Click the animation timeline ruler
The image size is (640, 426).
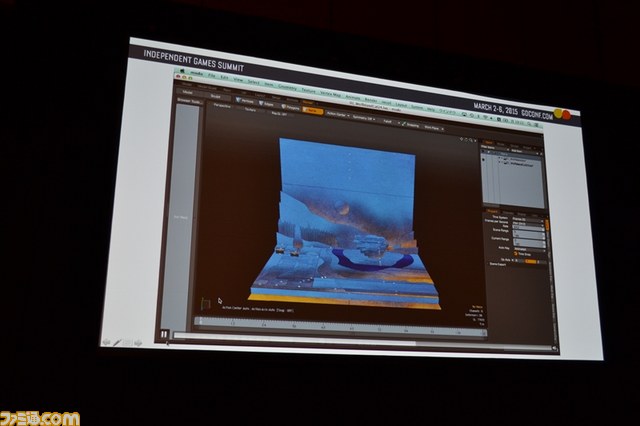pyautogui.click(x=340, y=326)
